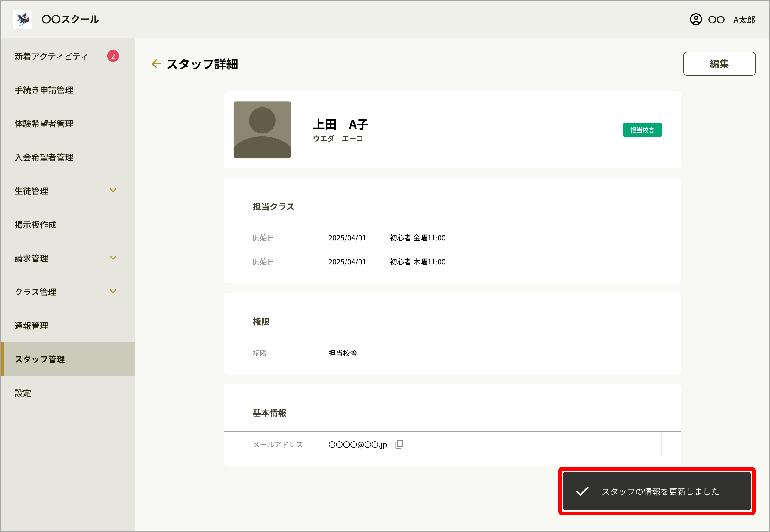Viewport: 770px width, 532px height.
Task: Open the notification badge showing 2
Action: click(x=113, y=56)
